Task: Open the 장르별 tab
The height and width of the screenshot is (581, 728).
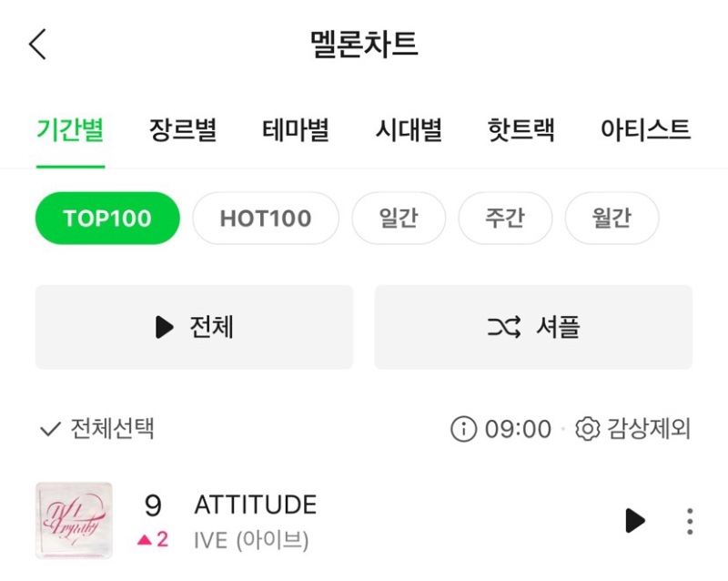Action: pyautogui.click(x=183, y=130)
